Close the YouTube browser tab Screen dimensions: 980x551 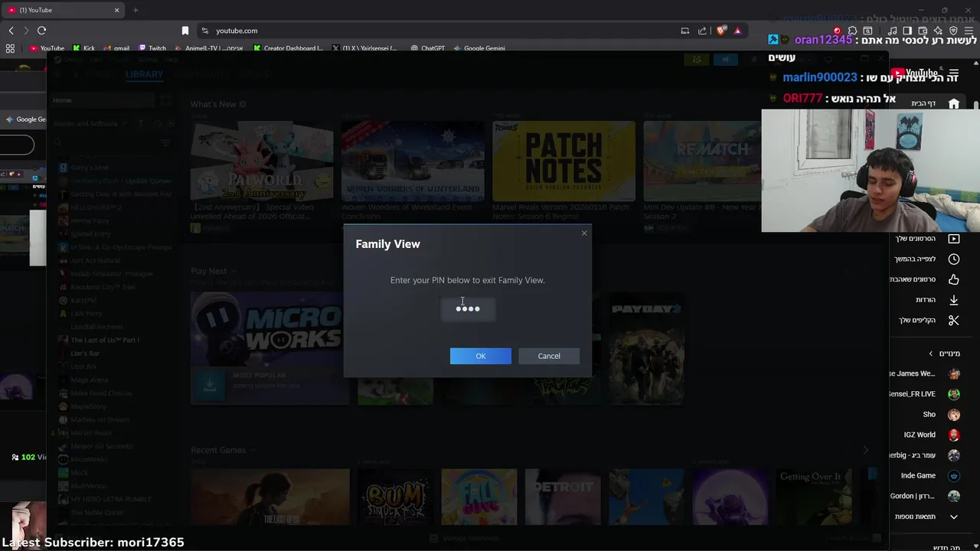pos(117,10)
